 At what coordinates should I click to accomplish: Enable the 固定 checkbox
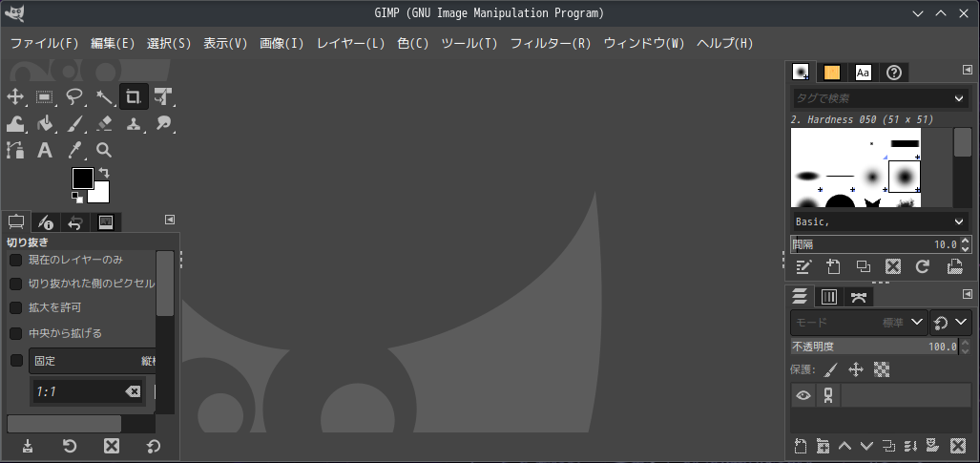(17, 361)
